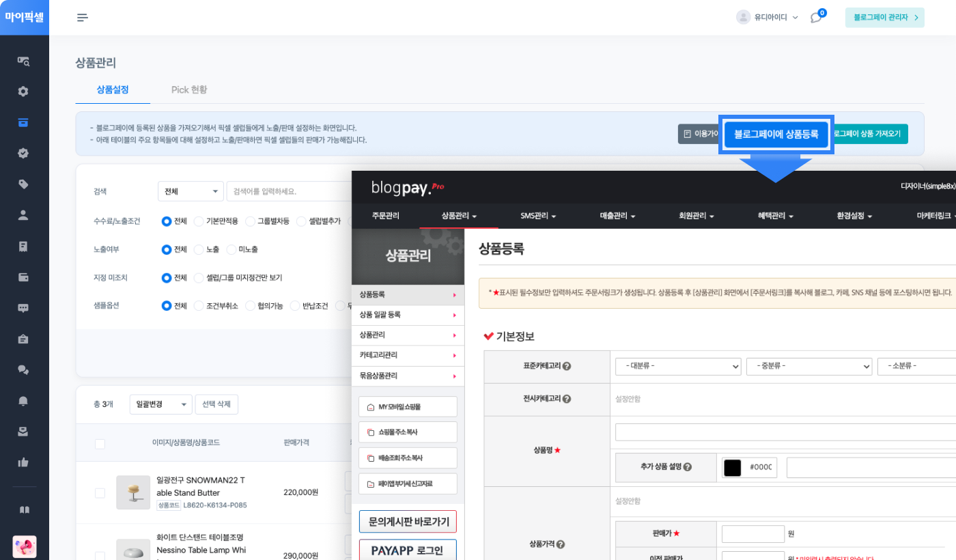Open the bell notification icon in sidebar

pyautogui.click(x=24, y=401)
